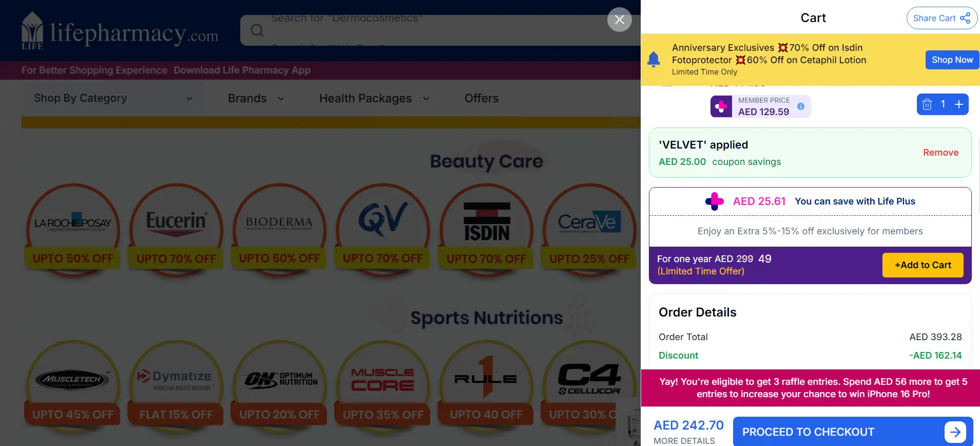Remove the item using trash icon
This screenshot has height=446, width=980.
point(927,104)
